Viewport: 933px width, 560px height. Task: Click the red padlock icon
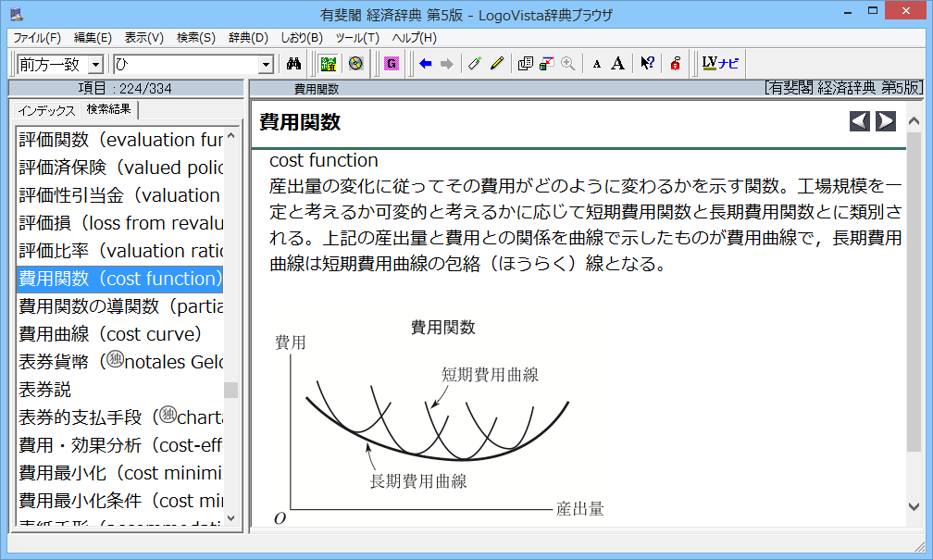coord(676,64)
